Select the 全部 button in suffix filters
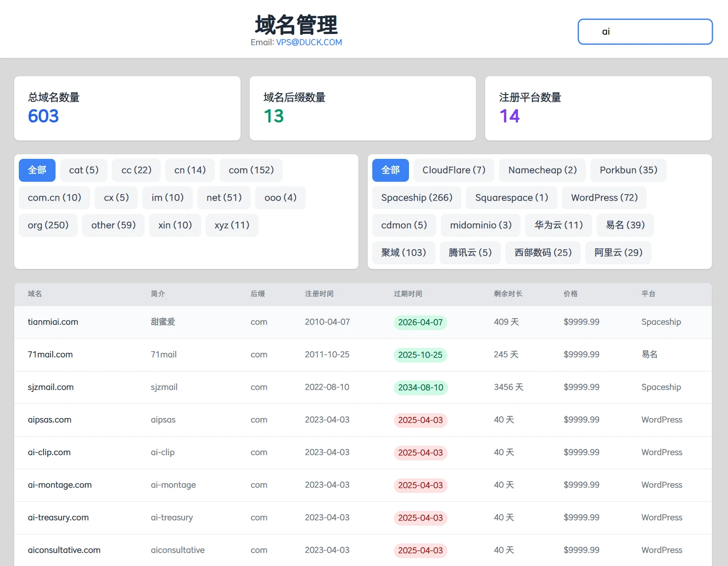The height and width of the screenshot is (566, 728). (37, 170)
